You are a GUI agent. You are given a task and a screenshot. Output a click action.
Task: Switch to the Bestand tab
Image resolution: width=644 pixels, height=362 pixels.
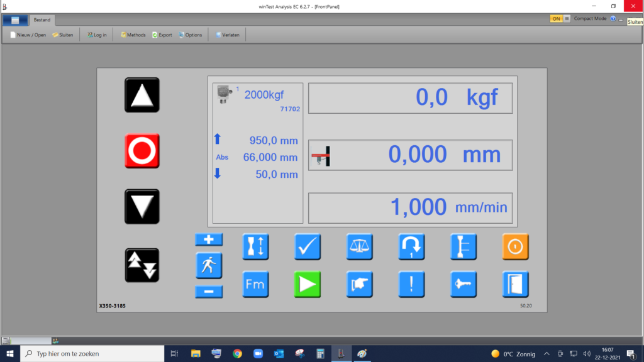[42, 19]
